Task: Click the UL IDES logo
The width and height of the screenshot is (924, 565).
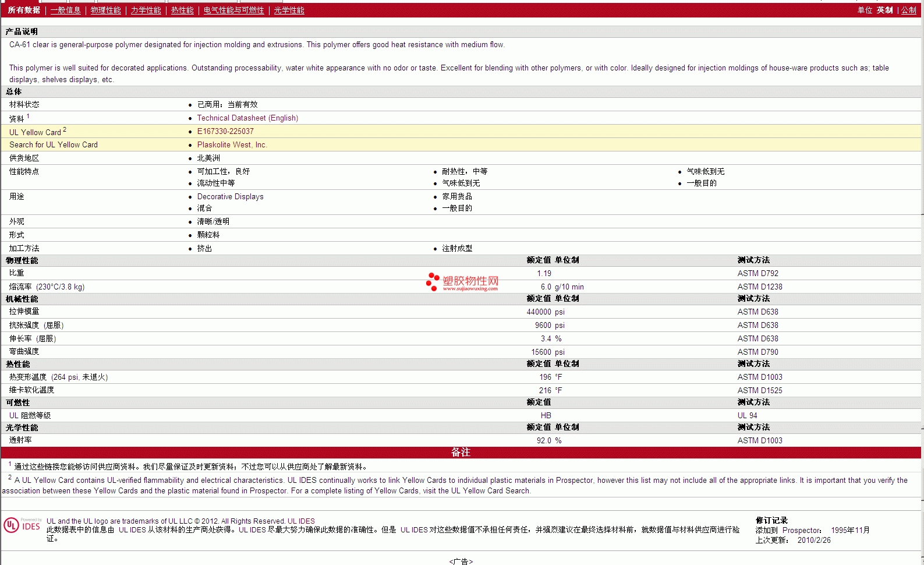Action: pyautogui.click(x=23, y=525)
